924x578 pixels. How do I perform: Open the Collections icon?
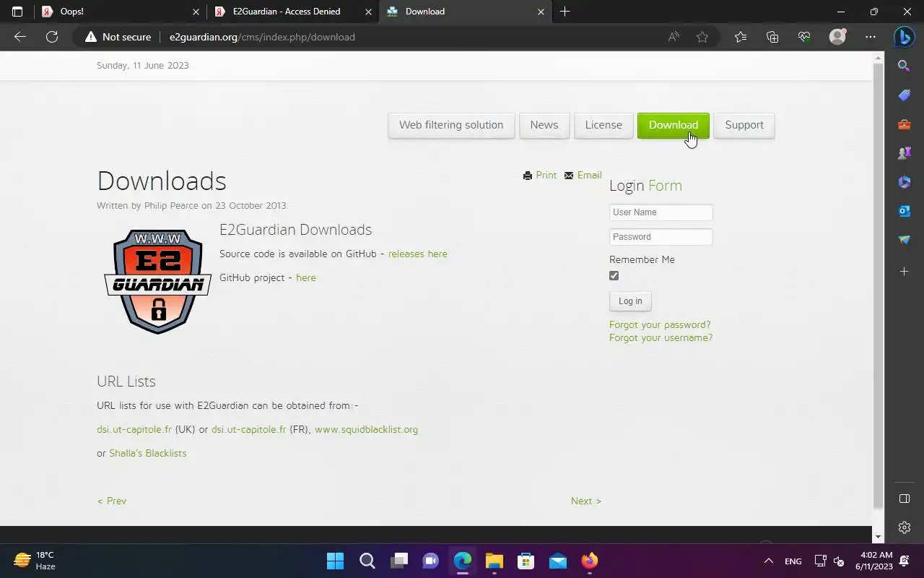772,37
